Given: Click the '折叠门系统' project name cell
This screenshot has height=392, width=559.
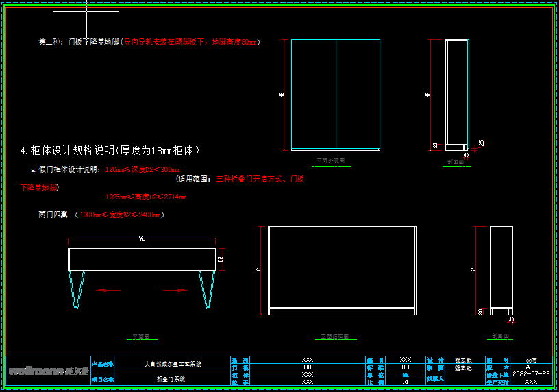Looking at the screenshot, I should 171,378.
